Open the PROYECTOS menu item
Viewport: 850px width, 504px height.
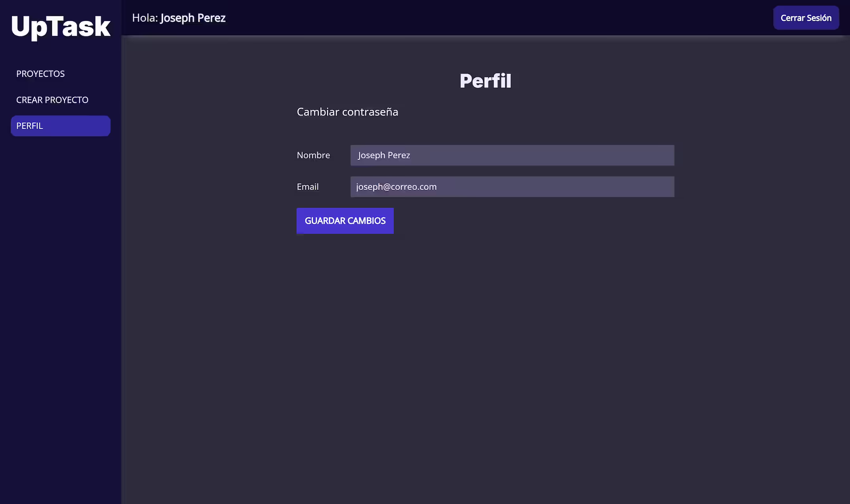tap(40, 74)
